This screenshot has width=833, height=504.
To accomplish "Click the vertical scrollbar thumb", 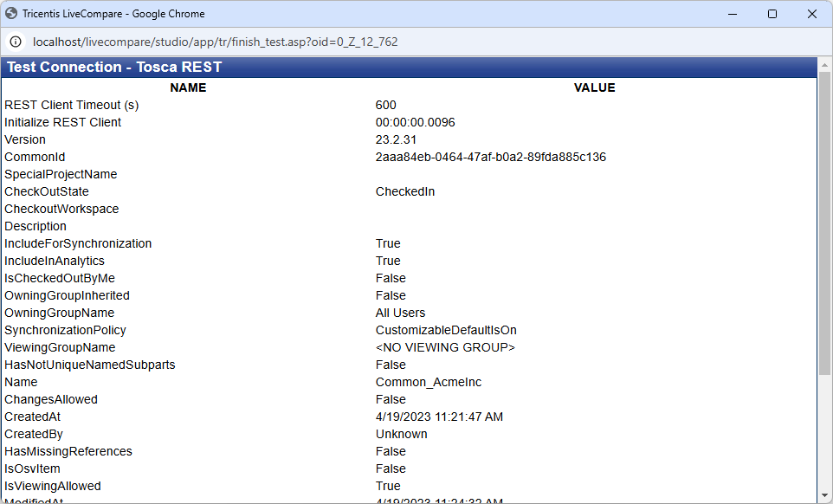I will (x=824, y=223).
